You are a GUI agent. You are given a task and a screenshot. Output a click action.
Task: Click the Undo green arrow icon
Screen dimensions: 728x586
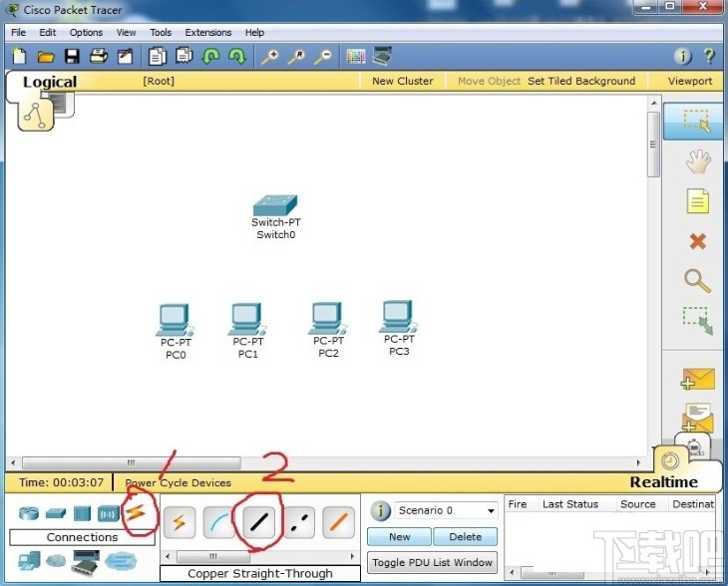tap(211, 57)
